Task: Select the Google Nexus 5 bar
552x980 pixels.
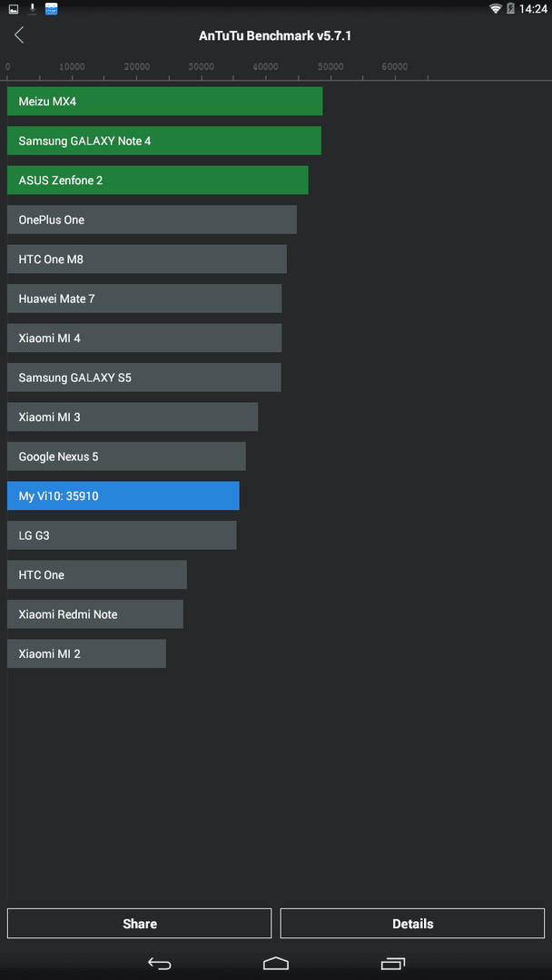Action: point(126,456)
